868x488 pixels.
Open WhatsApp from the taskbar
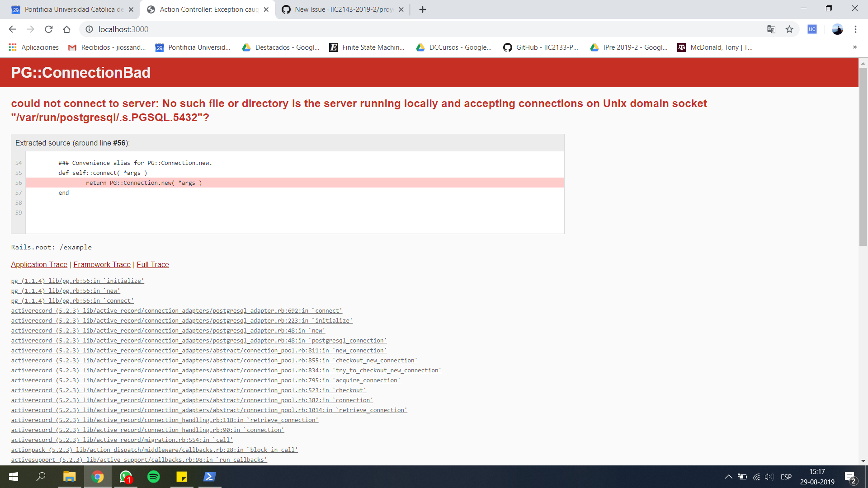(x=126, y=477)
